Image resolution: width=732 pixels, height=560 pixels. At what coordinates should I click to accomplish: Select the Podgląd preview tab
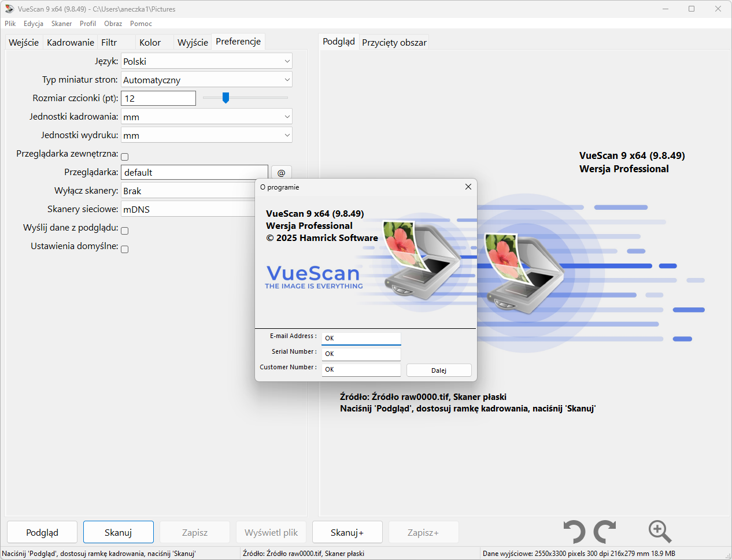[339, 42]
